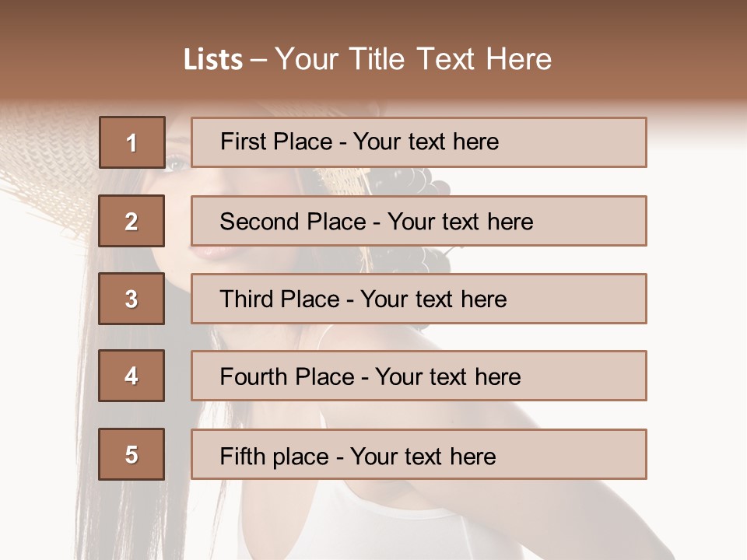Click the word First in list
This screenshot has height=560, width=747.
242,142
